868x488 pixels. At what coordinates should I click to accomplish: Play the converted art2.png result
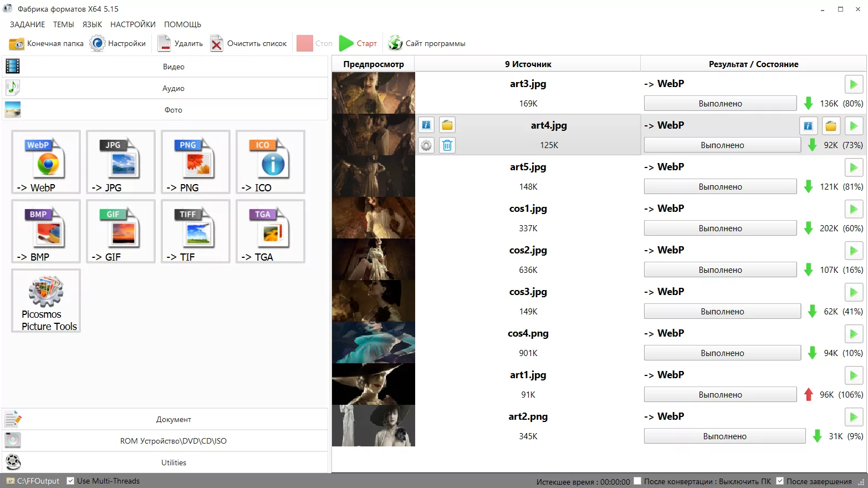pos(854,417)
